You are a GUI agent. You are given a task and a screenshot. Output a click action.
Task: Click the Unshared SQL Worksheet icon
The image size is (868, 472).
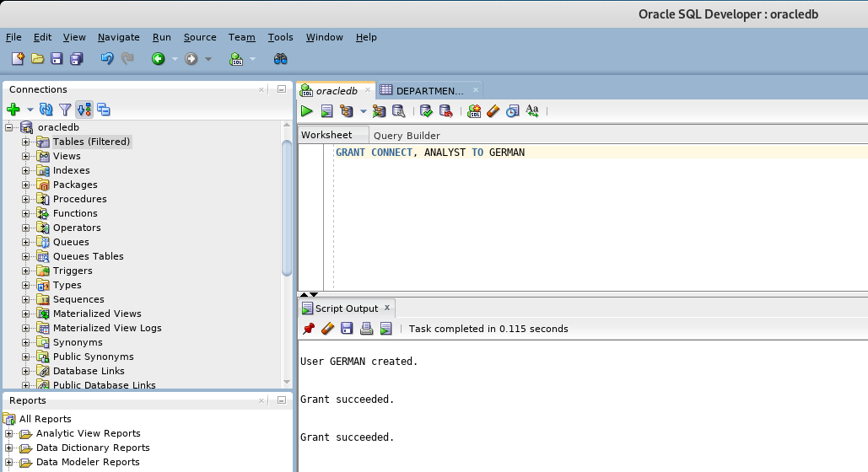point(474,111)
